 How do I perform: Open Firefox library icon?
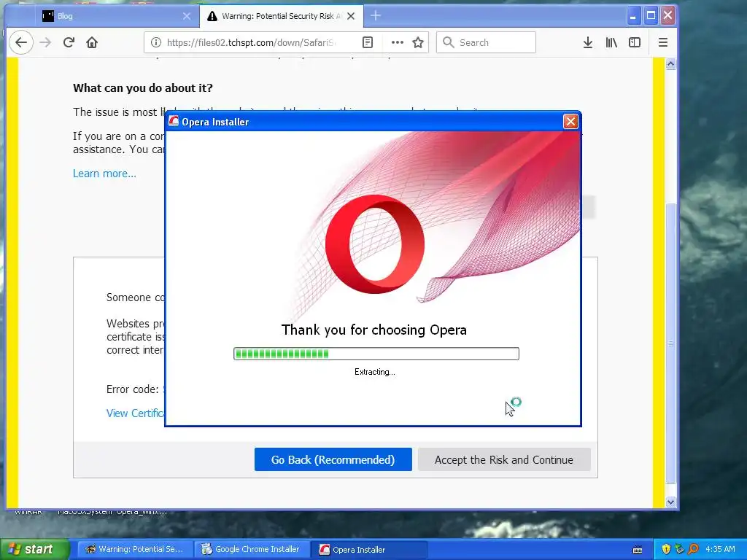[611, 42]
